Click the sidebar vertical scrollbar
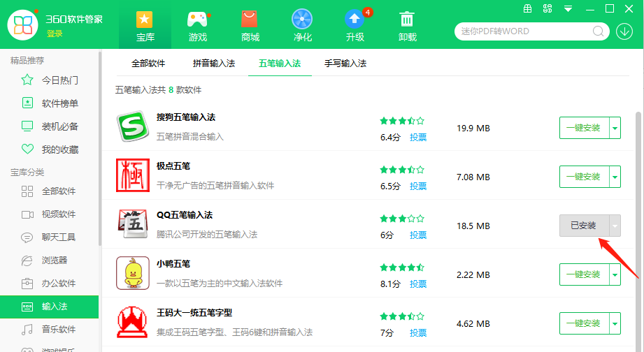This screenshot has width=644, height=352. point(100,149)
